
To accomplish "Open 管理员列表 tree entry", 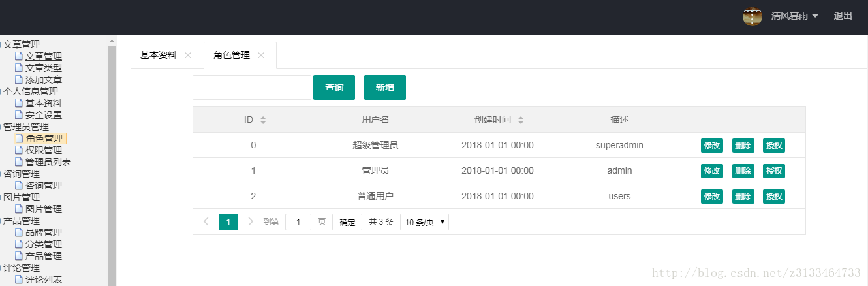I will tap(48, 162).
